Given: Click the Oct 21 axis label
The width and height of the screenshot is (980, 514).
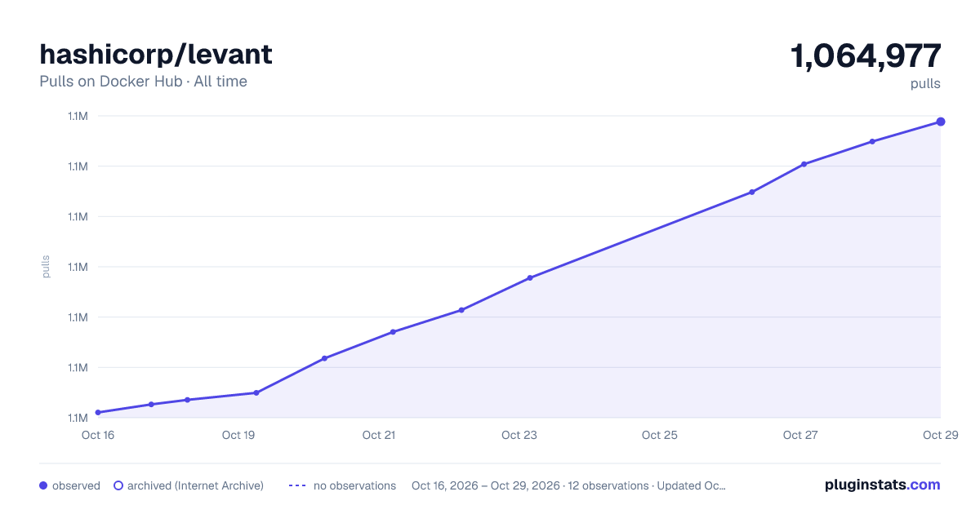Looking at the screenshot, I should 379,435.
